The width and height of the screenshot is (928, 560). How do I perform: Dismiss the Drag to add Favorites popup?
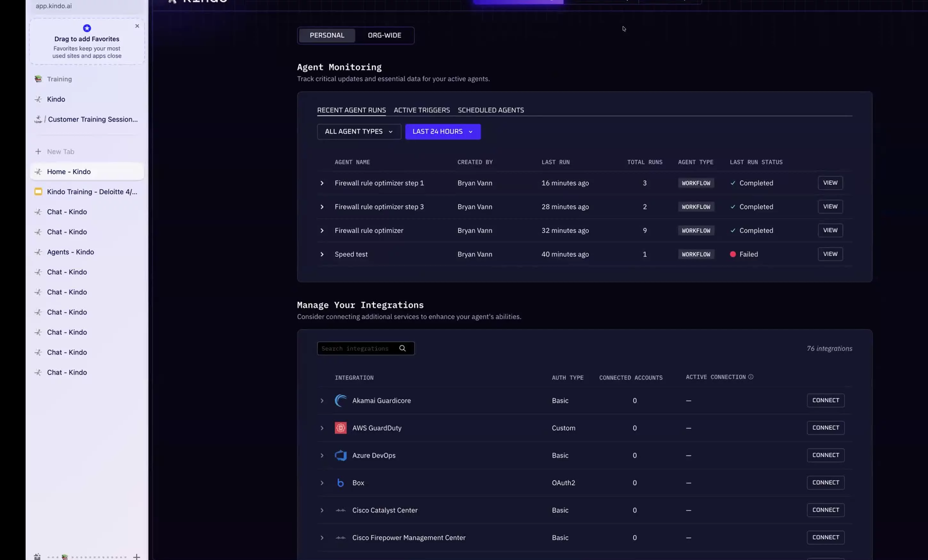tap(137, 26)
